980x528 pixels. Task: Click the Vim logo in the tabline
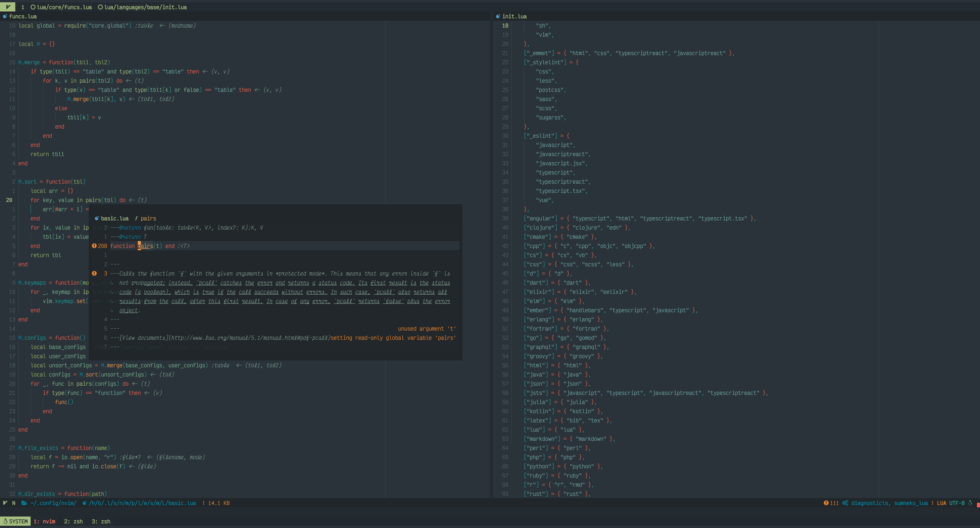point(8,7)
